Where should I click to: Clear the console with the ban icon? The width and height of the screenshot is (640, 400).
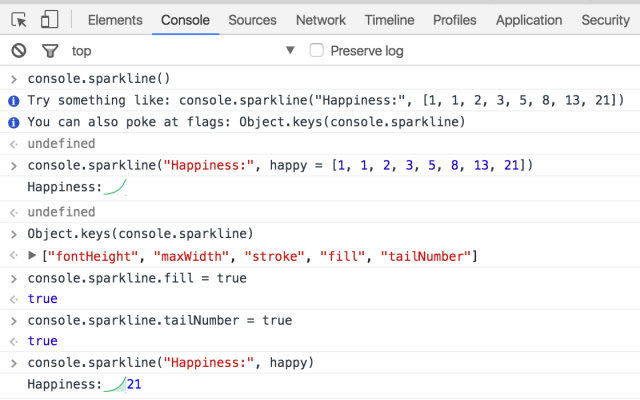coord(19,51)
